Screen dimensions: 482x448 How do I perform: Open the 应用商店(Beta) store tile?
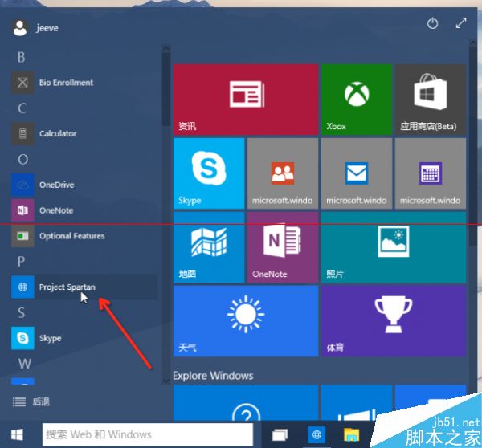click(431, 100)
